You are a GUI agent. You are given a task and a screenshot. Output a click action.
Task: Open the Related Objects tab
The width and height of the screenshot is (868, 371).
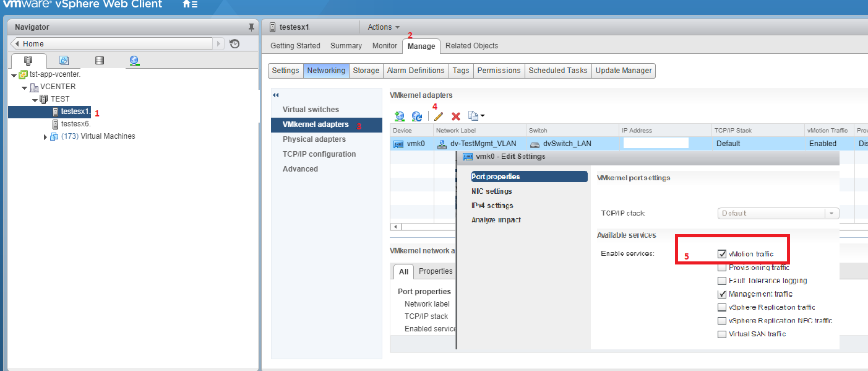coord(471,46)
